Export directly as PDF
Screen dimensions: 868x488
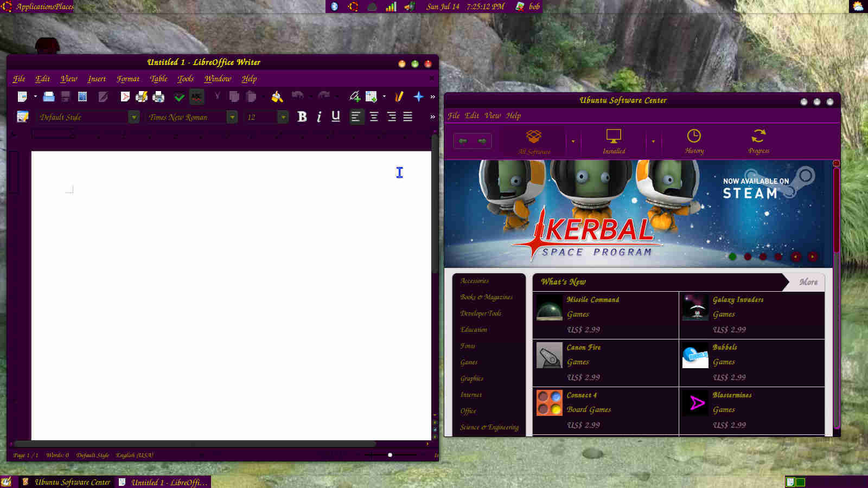[125, 97]
